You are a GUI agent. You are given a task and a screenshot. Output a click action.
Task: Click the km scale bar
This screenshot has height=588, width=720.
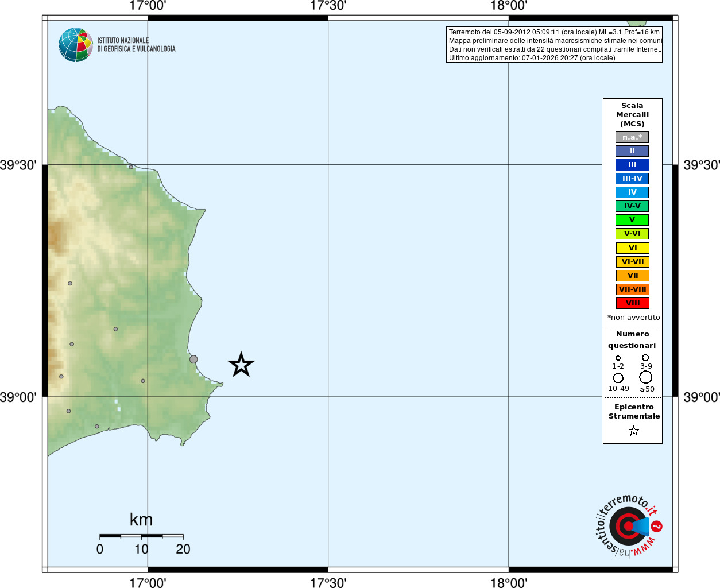tap(141, 536)
